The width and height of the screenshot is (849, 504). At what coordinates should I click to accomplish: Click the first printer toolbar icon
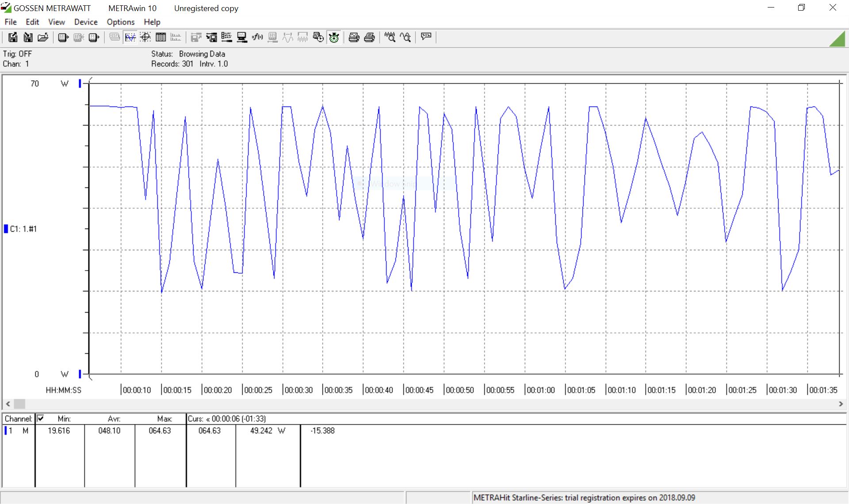[354, 38]
